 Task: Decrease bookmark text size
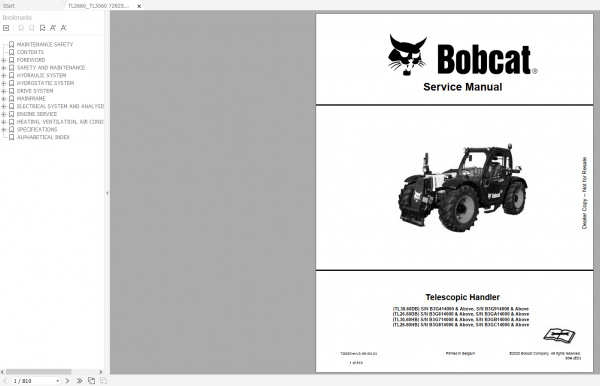[x=64, y=28]
